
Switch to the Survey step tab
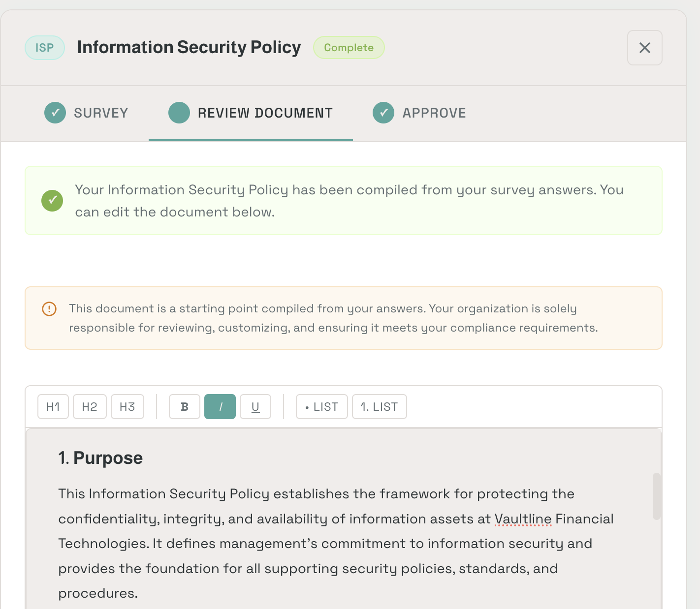pos(86,113)
